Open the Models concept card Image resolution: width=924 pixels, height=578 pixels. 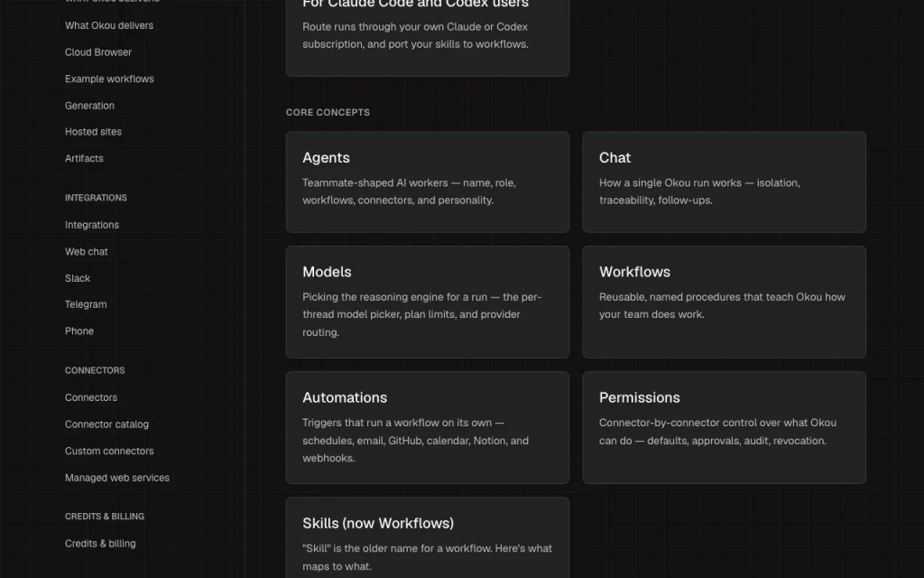[x=427, y=302]
